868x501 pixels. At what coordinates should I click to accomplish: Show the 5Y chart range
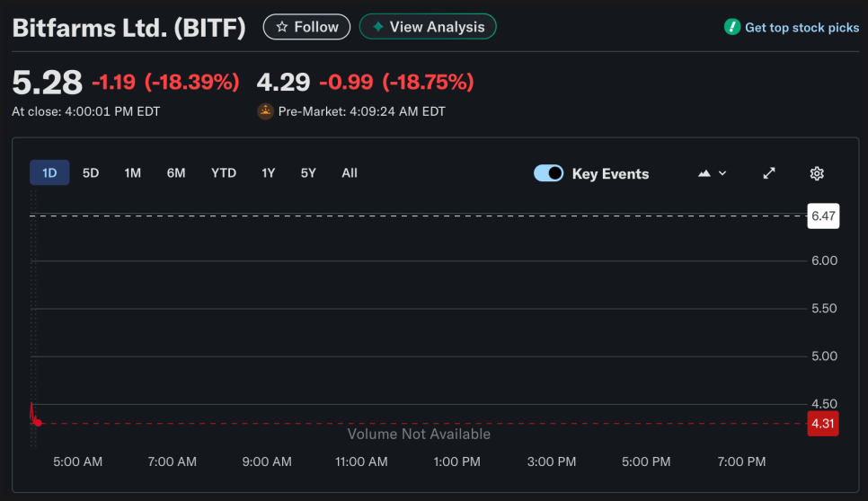pyautogui.click(x=308, y=172)
